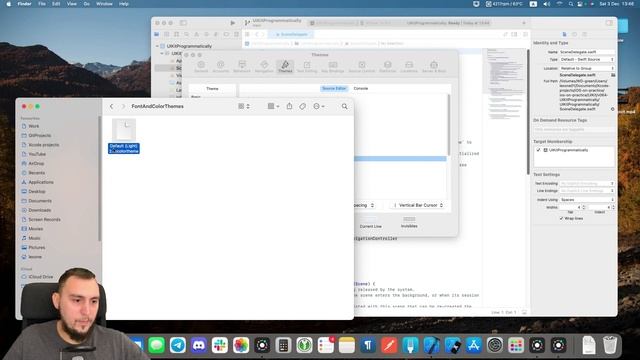Select the Source Control preferences tab
This screenshot has height=360, width=640.
362,67
